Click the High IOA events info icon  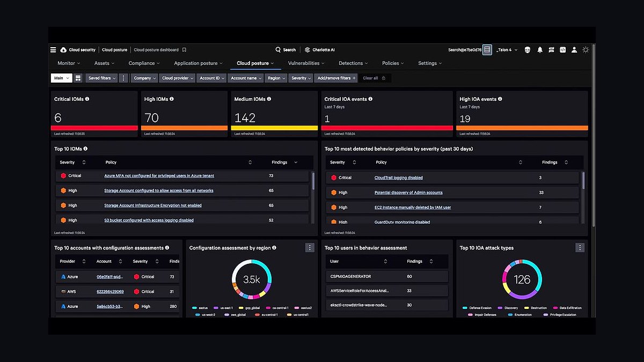[x=501, y=99]
